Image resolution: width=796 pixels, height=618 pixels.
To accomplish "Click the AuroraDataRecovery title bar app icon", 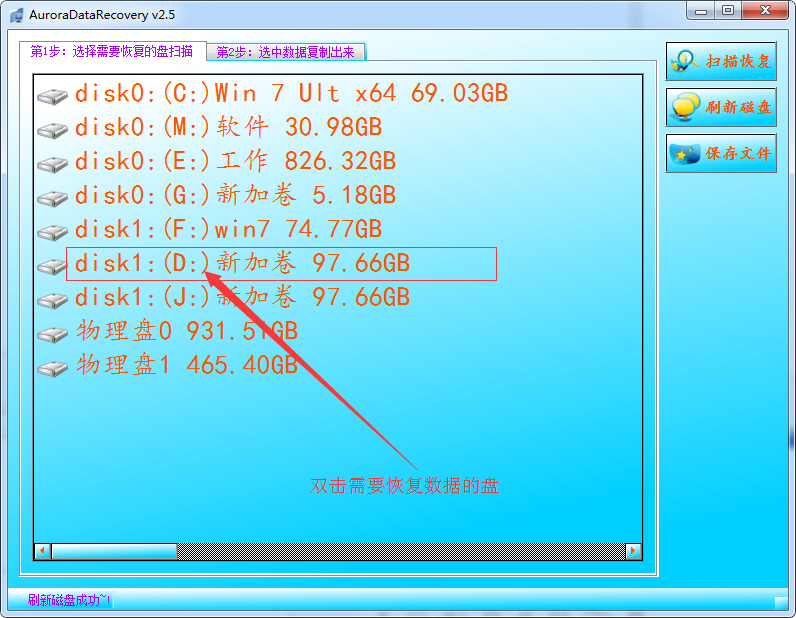I will pos(16,15).
